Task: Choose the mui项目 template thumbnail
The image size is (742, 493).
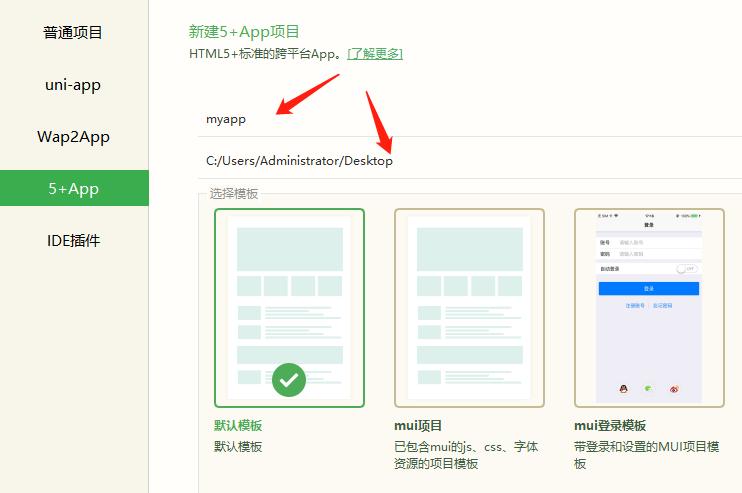Action: [469, 308]
